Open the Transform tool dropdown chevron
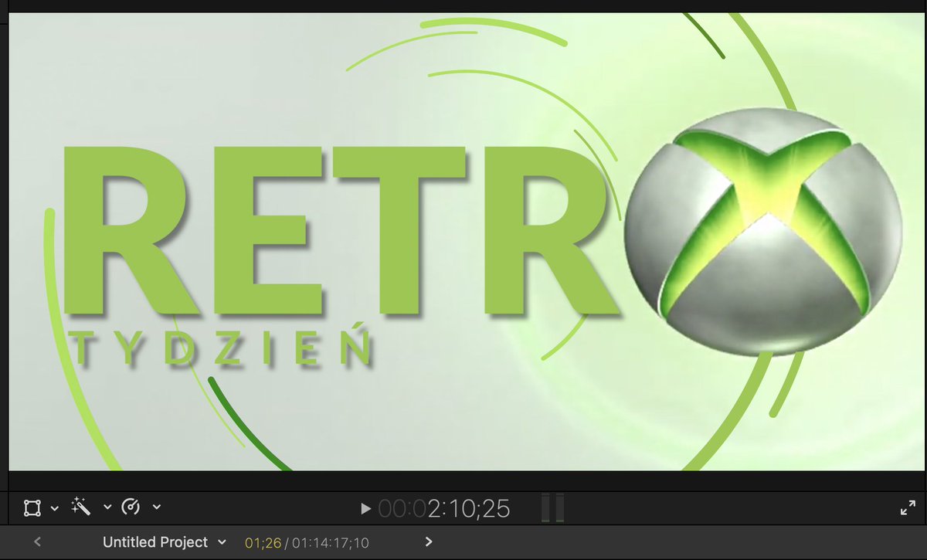Screen dimensions: 927x560 [x=55, y=508]
